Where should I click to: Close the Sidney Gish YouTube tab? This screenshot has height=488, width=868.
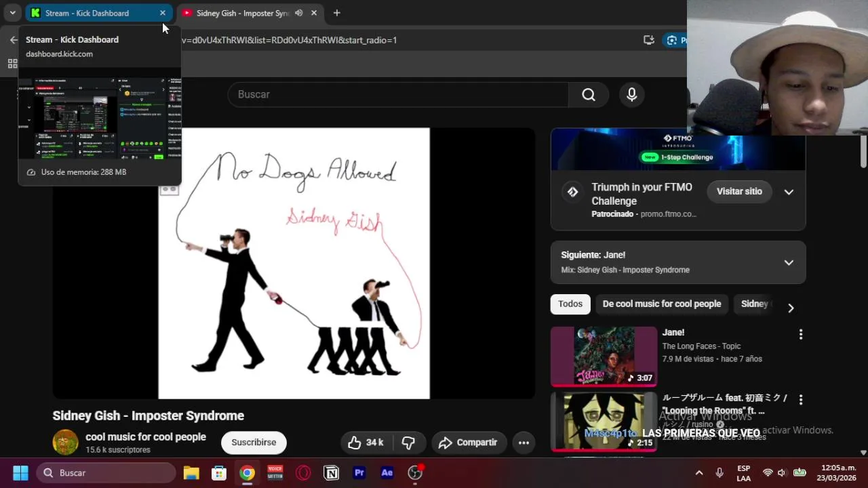pyautogui.click(x=314, y=13)
